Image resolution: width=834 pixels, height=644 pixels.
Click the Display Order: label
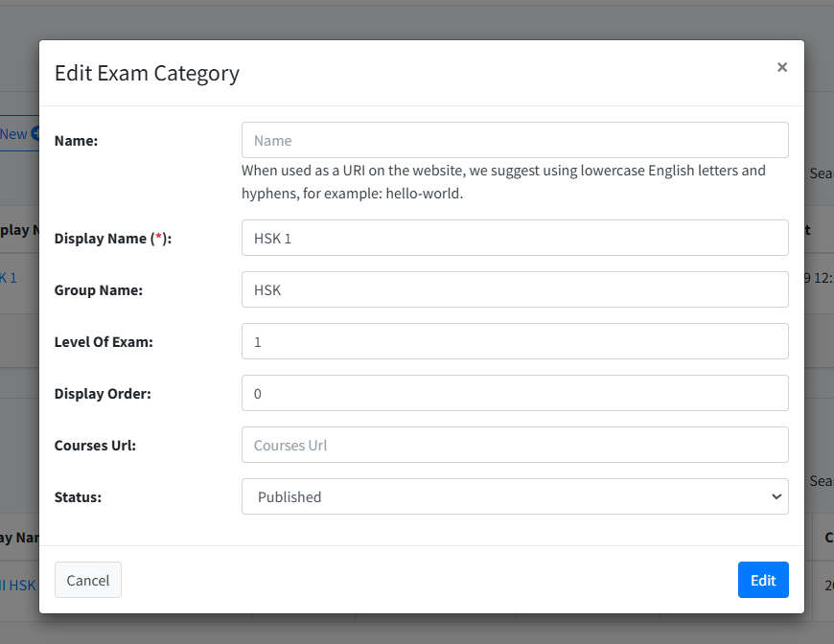103,393
